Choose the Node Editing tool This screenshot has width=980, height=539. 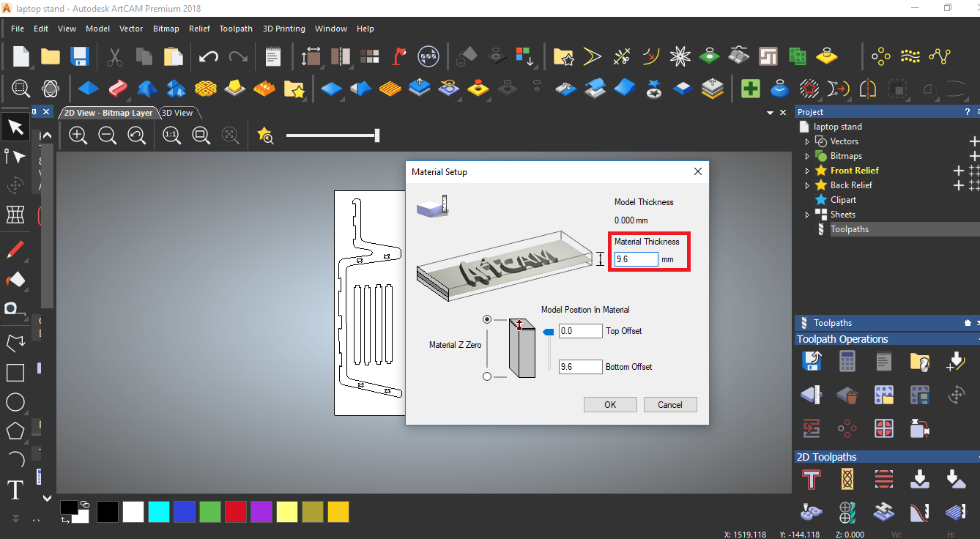15,156
